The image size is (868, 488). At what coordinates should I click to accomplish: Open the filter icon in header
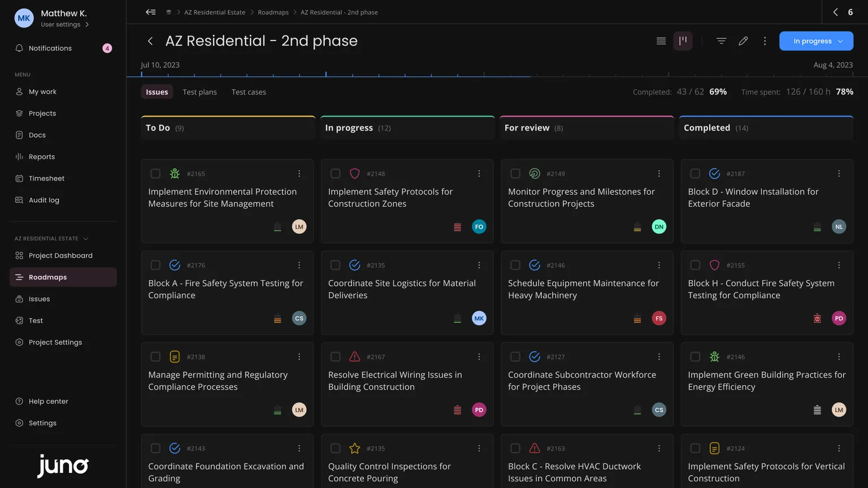(721, 41)
